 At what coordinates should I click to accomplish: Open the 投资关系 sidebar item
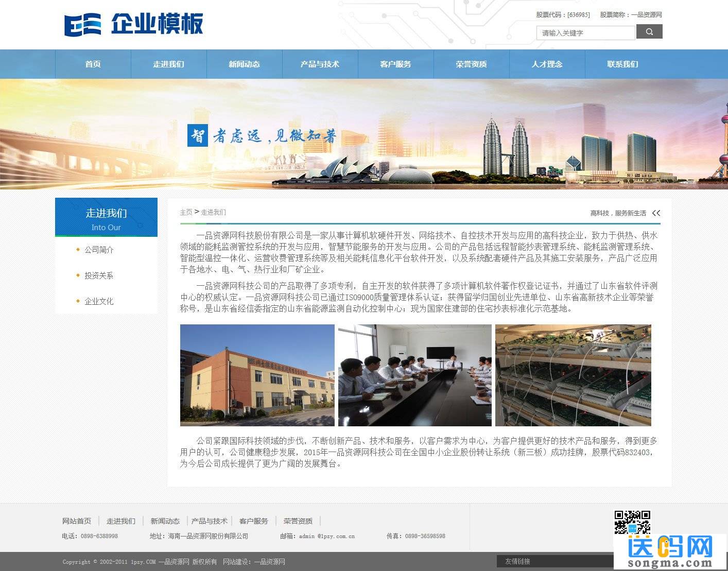(97, 275)
